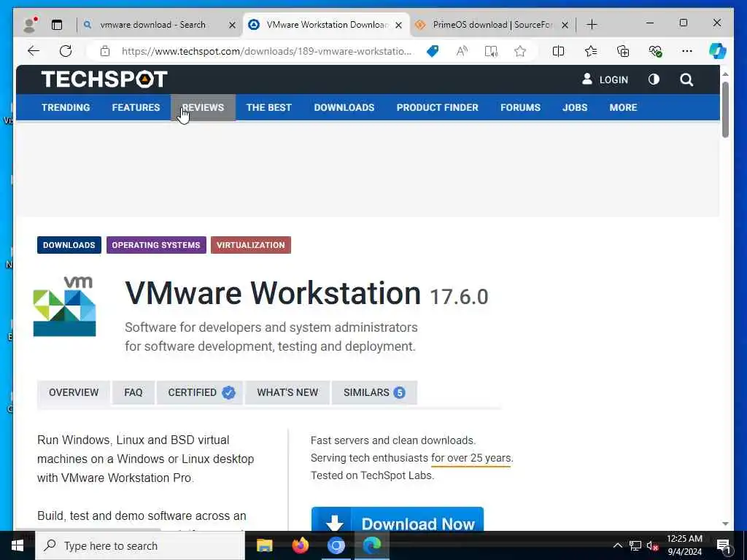
Task: Open Chromium from the taskbar
Action: (x=336, y=545)
